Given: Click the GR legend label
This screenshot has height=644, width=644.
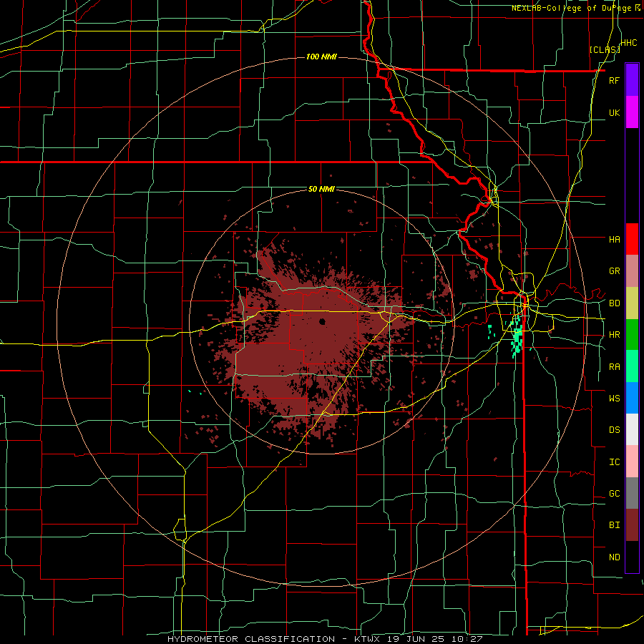Looking at the screenshot, I should coord(614,271).
